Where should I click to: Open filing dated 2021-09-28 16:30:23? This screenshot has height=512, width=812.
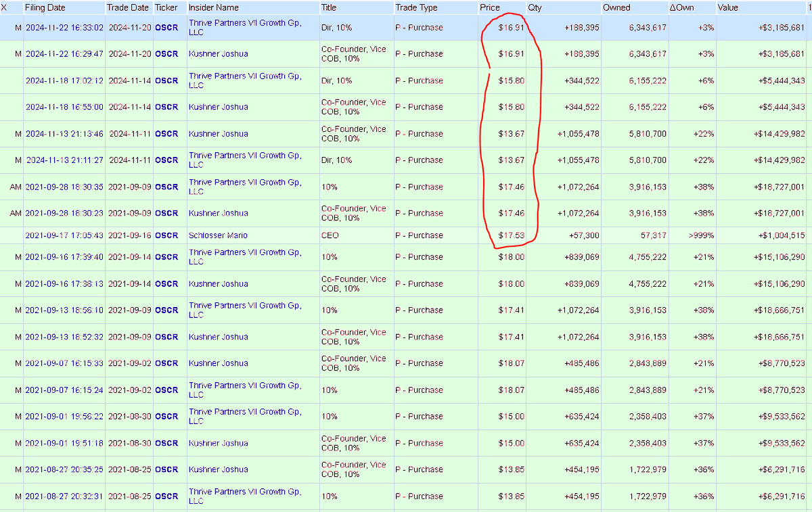[x=64, y=213]
